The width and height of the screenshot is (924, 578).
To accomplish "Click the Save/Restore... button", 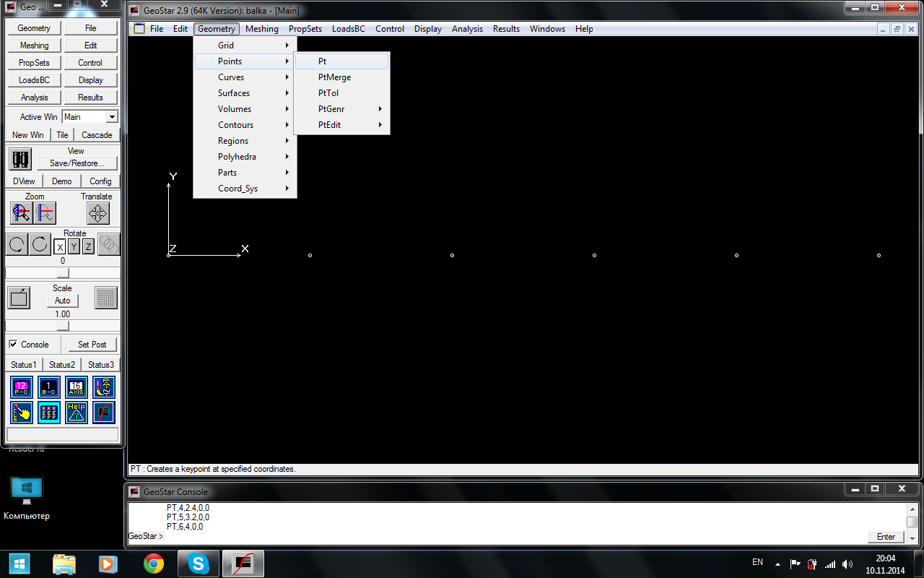I will (x=77, y=163).
